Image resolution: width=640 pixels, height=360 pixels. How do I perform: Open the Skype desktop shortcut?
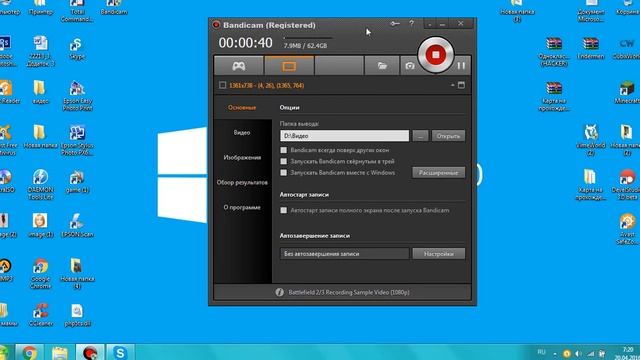pyautogui.click(x=77, y=49)
